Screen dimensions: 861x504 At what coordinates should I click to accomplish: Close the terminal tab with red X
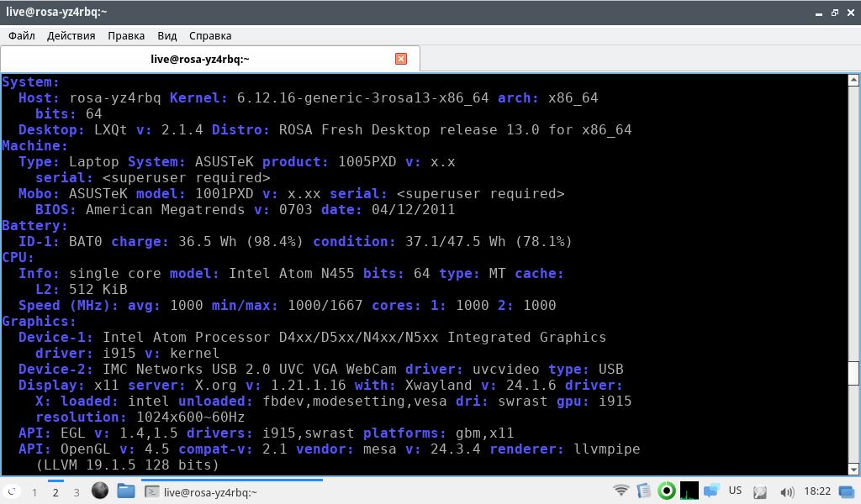[x=401, y=59]
